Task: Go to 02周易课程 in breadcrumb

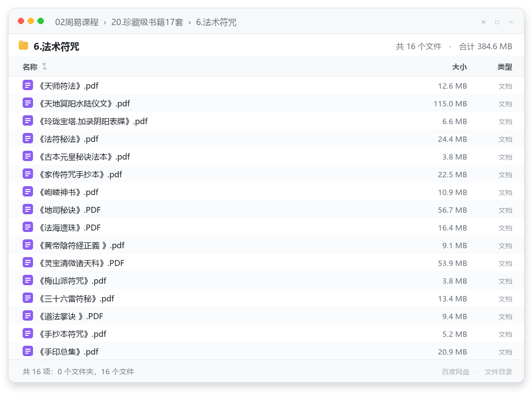Action: point(77,22)
